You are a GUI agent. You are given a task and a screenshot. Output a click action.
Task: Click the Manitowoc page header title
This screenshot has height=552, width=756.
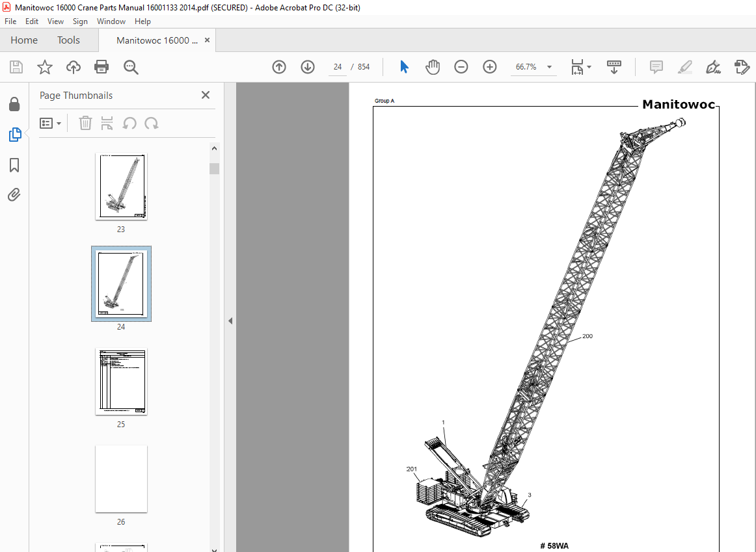679,105
